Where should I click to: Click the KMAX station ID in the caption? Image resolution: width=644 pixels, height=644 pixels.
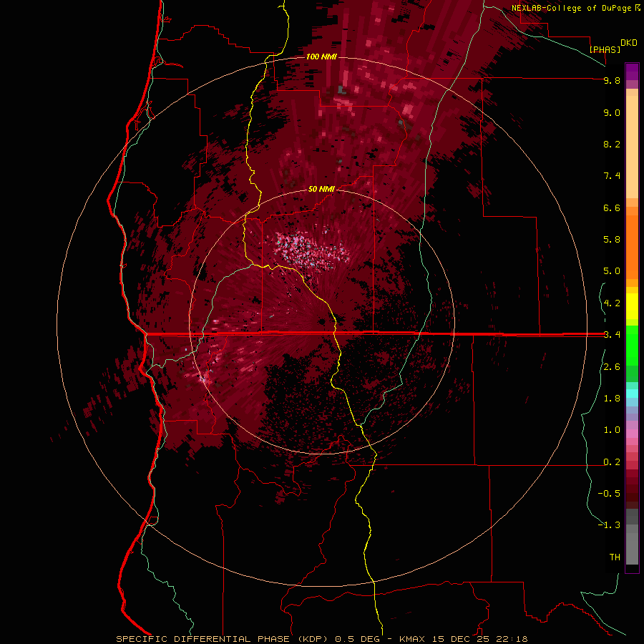point(413,639)
